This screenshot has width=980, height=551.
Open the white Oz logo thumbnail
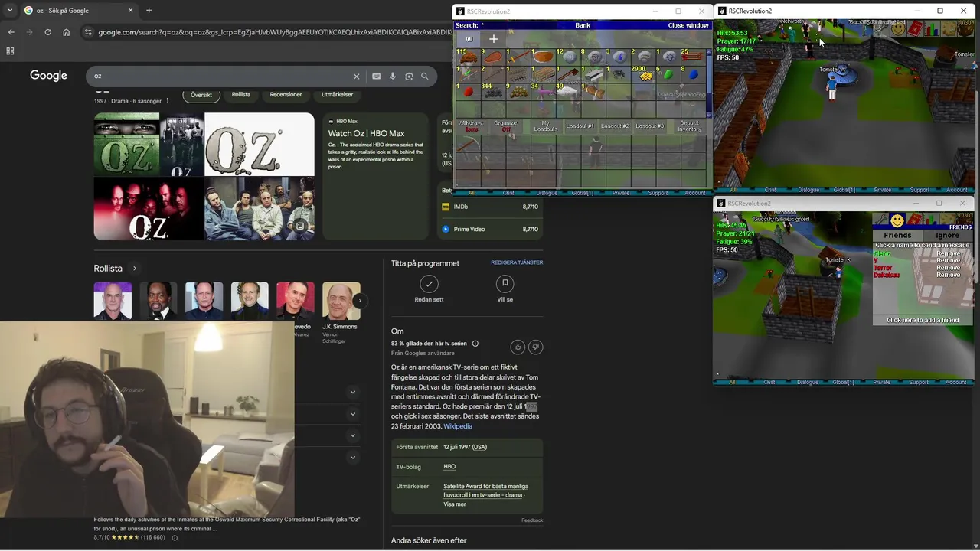(x=259, y=145)
